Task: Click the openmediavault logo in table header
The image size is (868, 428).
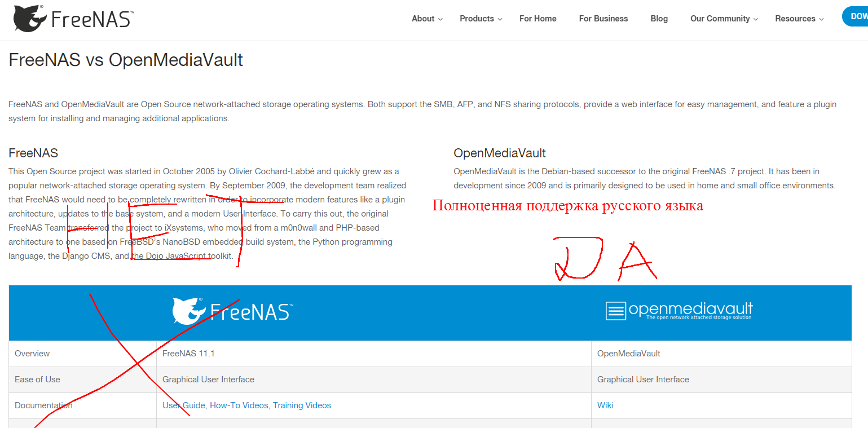Action: coord(679,311)
